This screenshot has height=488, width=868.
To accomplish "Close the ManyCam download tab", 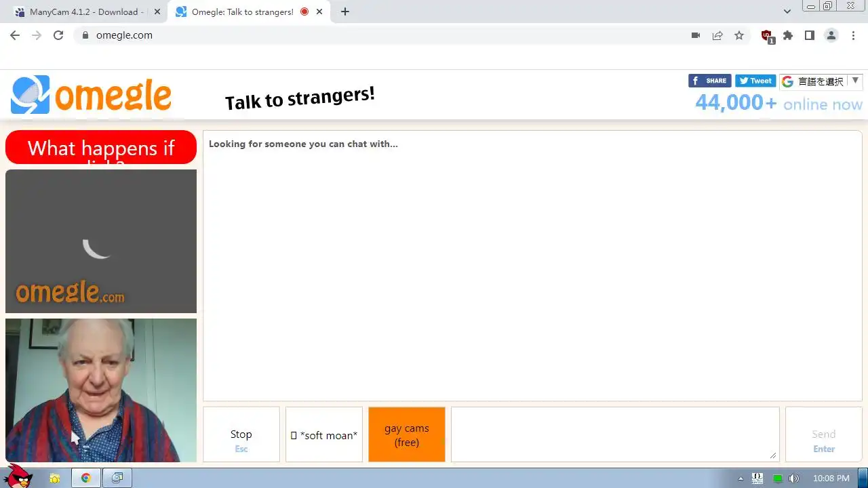I will click(157, 12).
